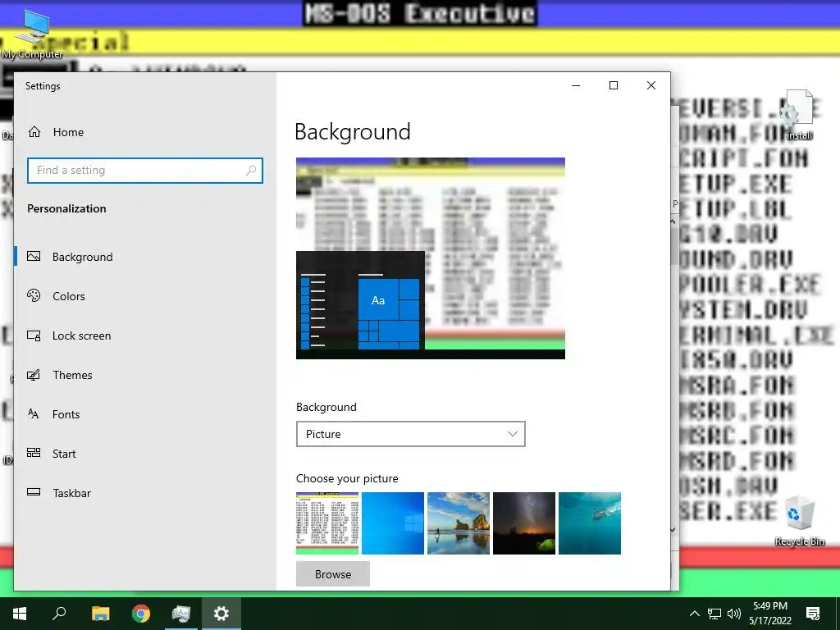Choose the underwater swimmer wallpaper thumbnail

590,523
